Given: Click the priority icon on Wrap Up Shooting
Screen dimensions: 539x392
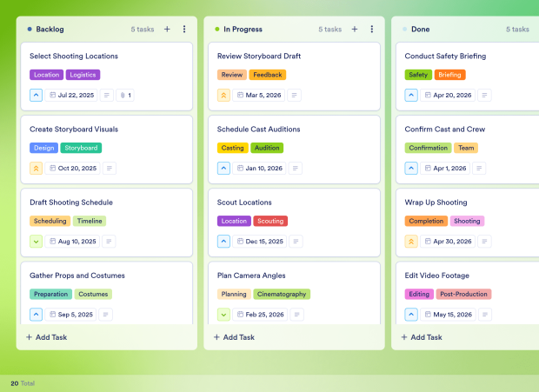Looking at the screenshot, I should (x=411, y=242).
